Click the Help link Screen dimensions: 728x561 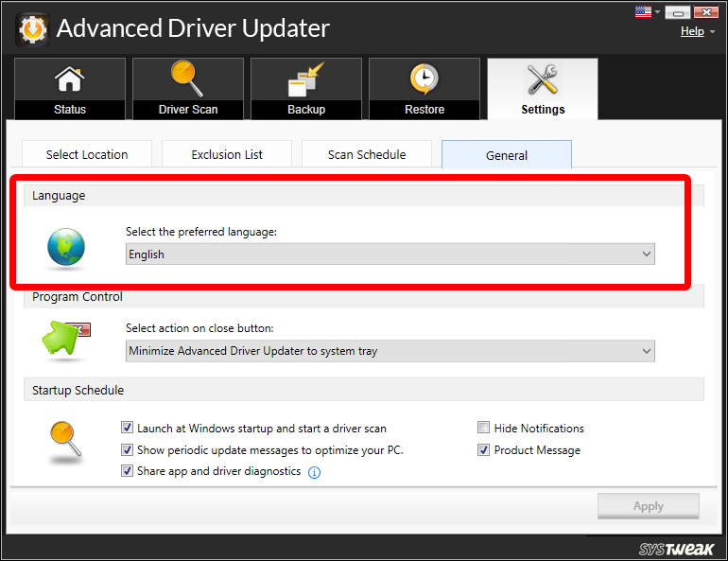click(x=692, y=31)
